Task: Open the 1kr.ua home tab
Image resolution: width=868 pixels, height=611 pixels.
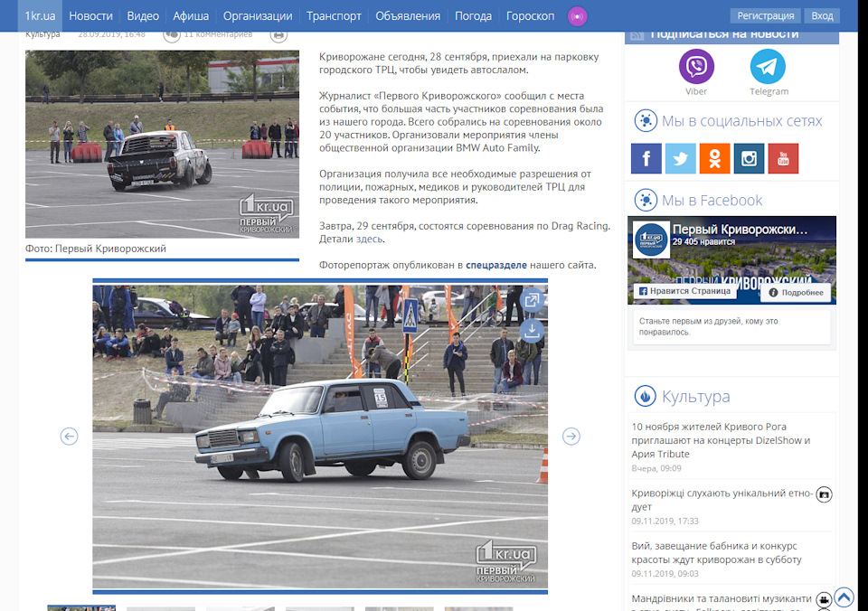Action: pyautogui.click(x=40, y=16)
